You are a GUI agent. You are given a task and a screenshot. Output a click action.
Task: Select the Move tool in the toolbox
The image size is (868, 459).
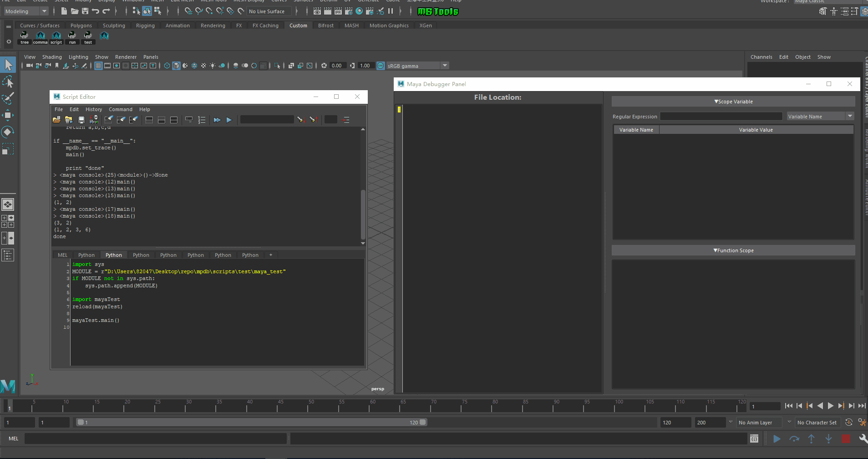tap(8, 115)
